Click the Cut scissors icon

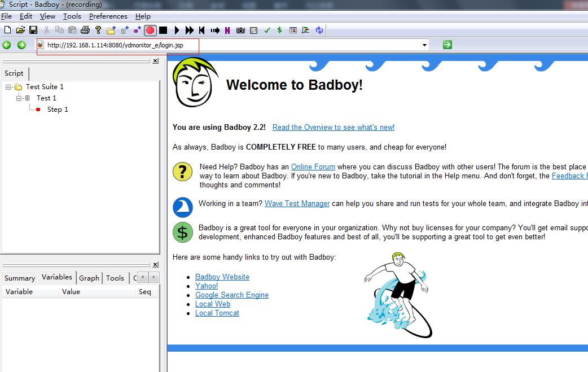(x=46, y=30)
